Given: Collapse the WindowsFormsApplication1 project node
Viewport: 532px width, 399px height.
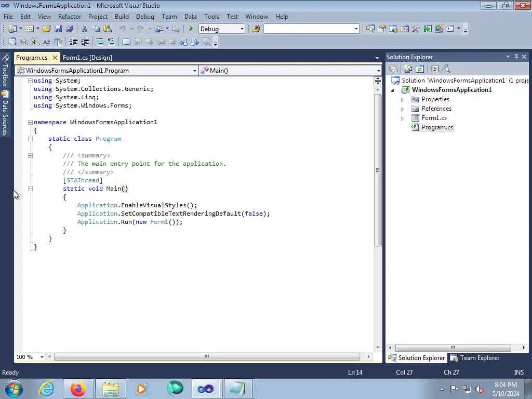Looking at the screenshot, I should [393, 90].
